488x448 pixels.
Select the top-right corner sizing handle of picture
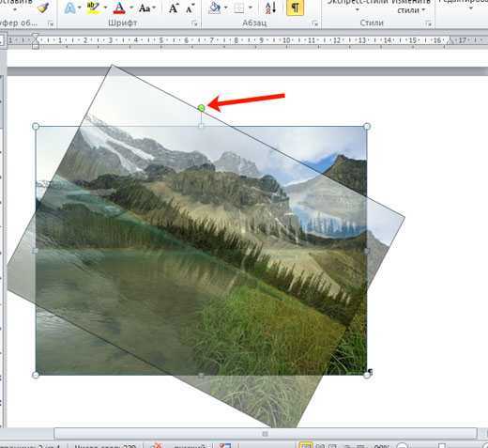[x=367, y=127]
